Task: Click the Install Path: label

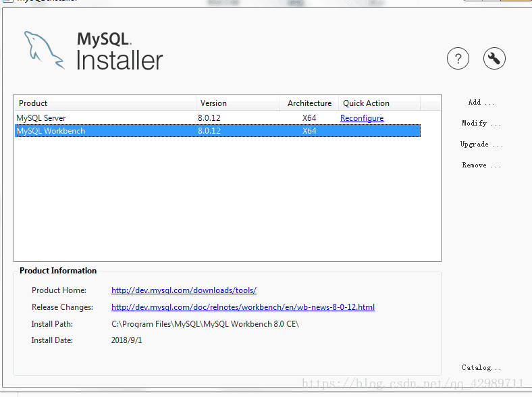Action: (52, 324)
